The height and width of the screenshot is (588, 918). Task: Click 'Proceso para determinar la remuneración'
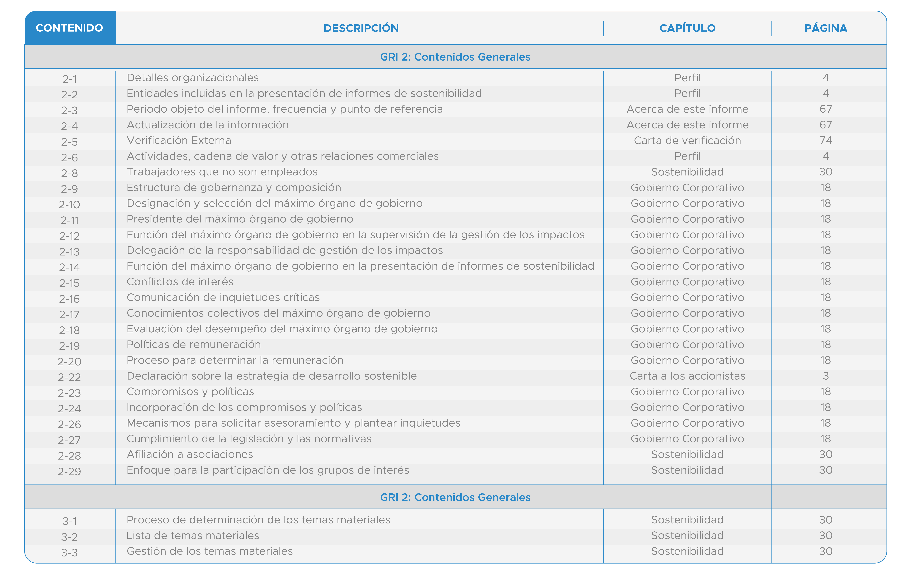tap(235, 360)
